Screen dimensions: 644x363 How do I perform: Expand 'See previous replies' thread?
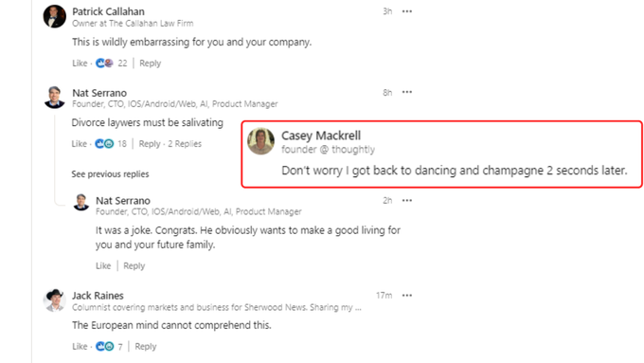[110, 173]
